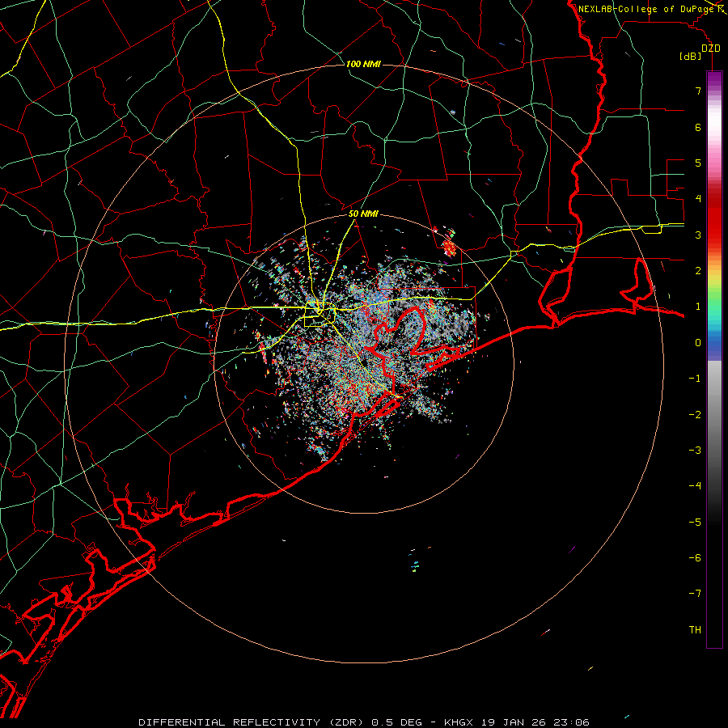Image resolution: width=728 pixels, height=728 pixels.
Task: Click the 1 dB scale label
Action: point(698,306)
